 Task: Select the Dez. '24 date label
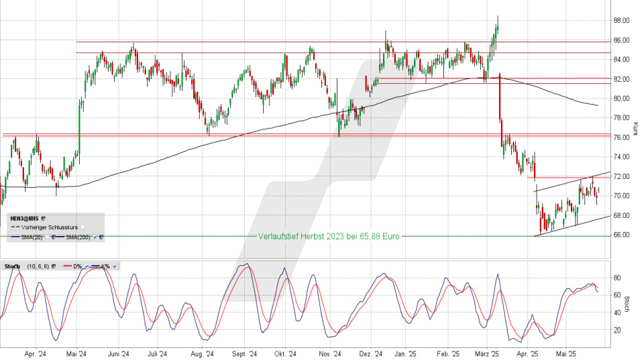tap(370, 354)
